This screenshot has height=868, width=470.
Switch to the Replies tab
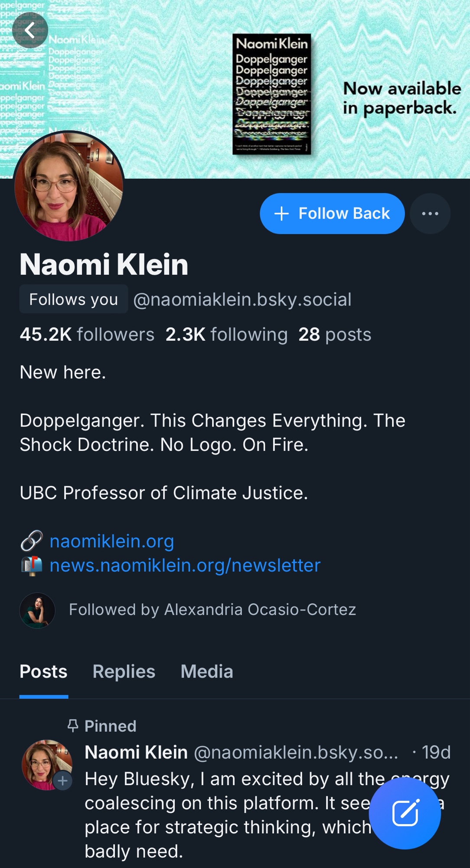click(124, 672)
